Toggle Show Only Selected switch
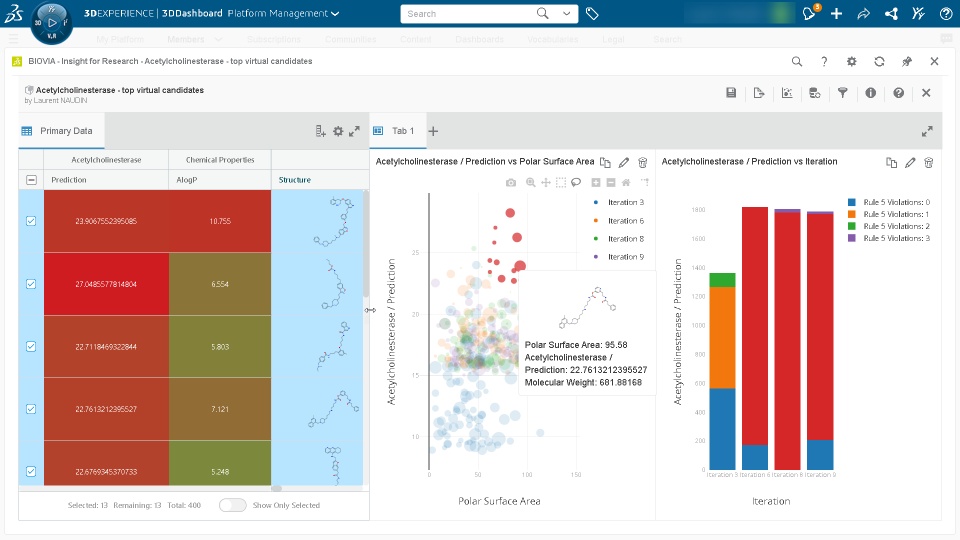This screenshot has width=960, height=540. [233, 505]
